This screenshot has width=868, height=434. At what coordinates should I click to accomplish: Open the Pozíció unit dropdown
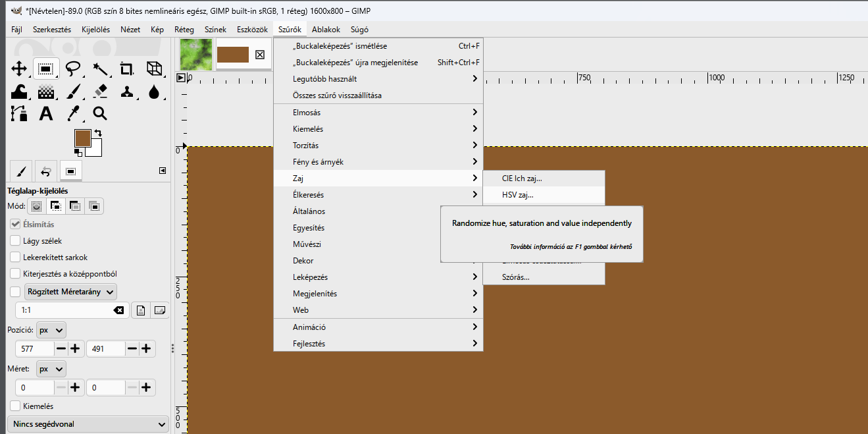51,329
